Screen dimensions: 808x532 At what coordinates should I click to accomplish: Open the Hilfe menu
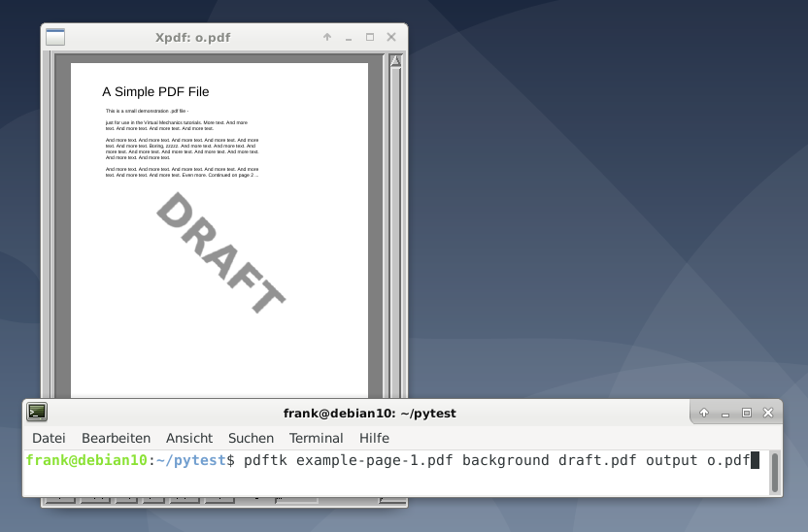click(x=374, y=438)
